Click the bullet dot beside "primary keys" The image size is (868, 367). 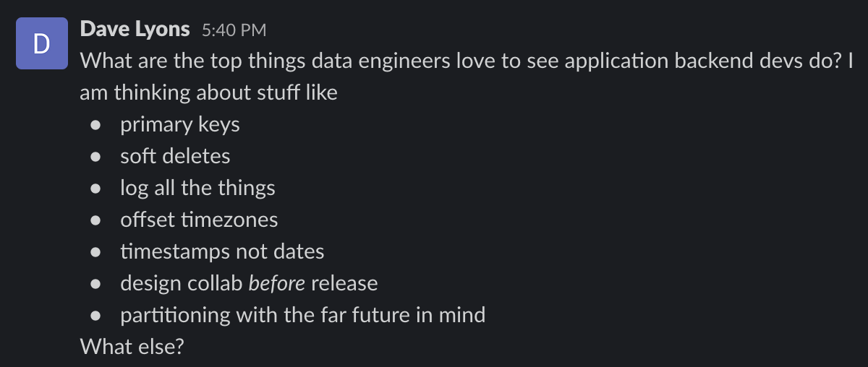point(96,126)
